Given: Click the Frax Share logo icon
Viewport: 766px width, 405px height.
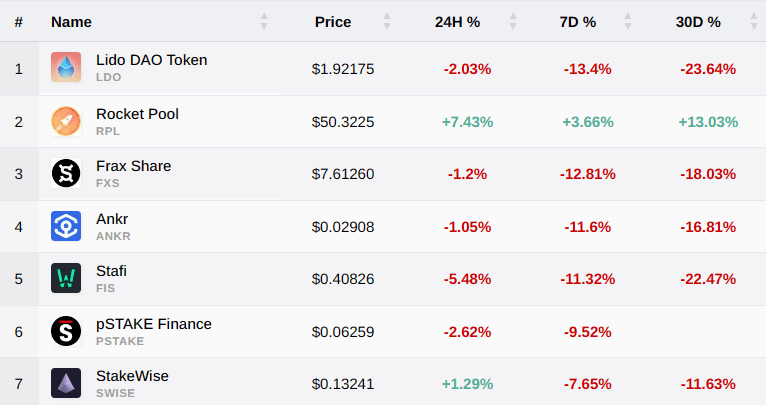Looking at the screenshot, I should (66, 174).
